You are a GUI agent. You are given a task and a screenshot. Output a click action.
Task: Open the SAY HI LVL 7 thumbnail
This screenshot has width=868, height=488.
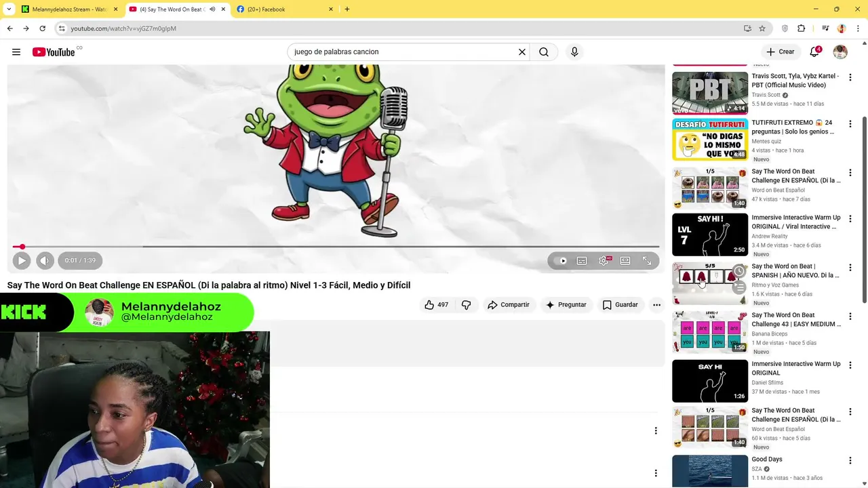(x=710, y=235)
